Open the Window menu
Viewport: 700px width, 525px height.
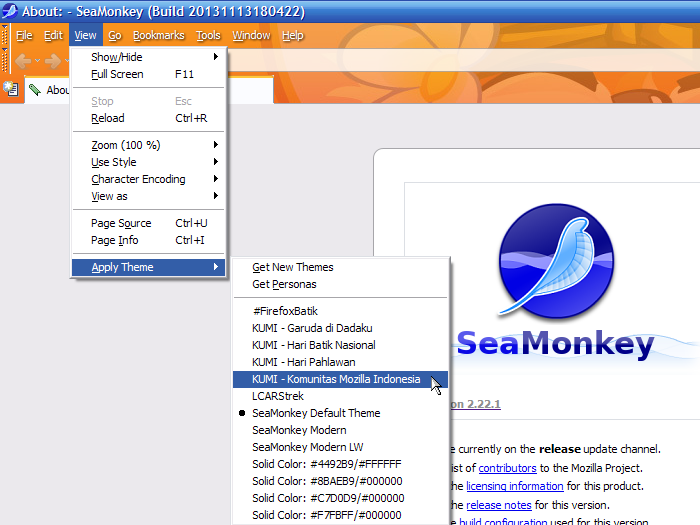coord(251,35)
